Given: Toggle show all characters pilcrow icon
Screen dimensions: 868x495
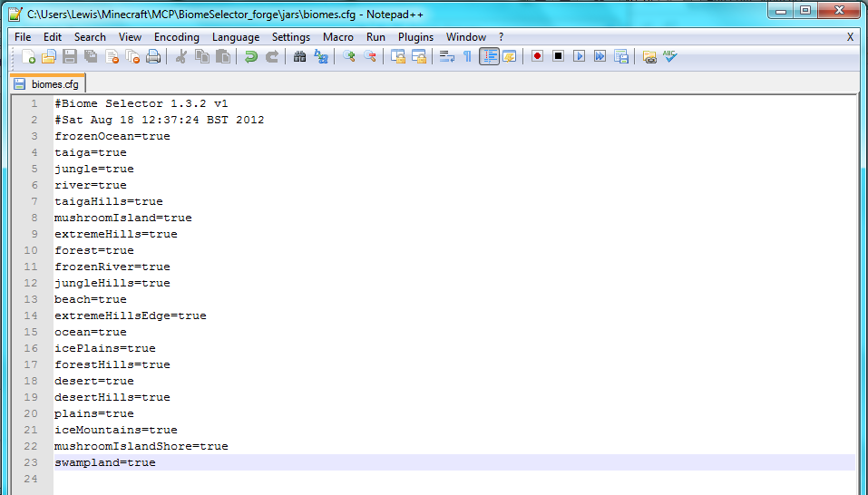Looking at the screenshot, I should (x=468, y=56).
